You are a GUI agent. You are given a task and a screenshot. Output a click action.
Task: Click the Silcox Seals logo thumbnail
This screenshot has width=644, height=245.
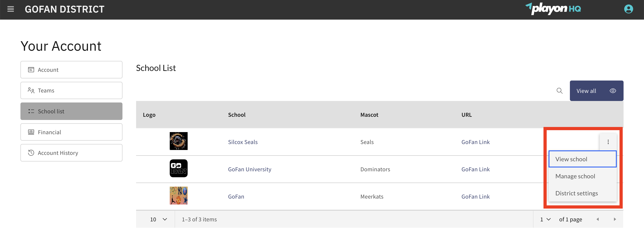pos(178,141)
